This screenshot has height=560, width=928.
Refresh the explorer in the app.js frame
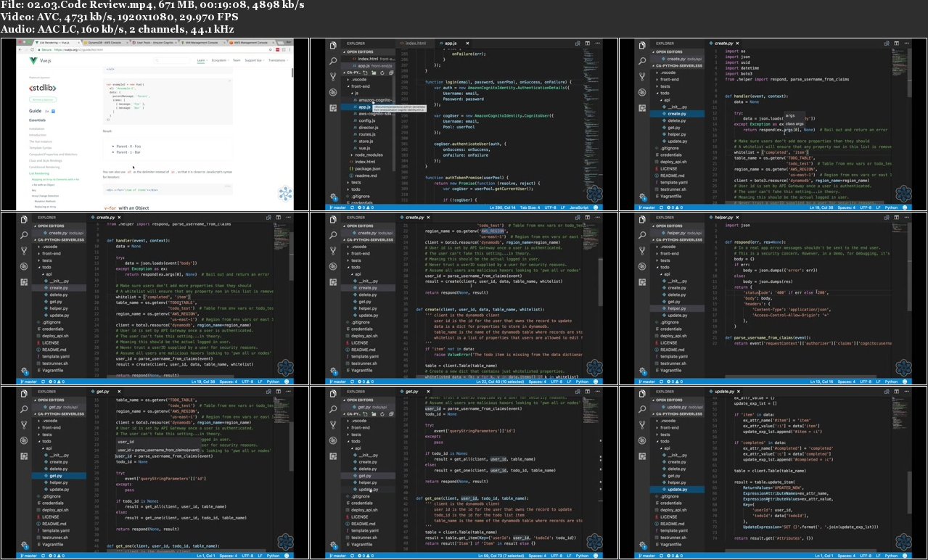pos(382,73)
